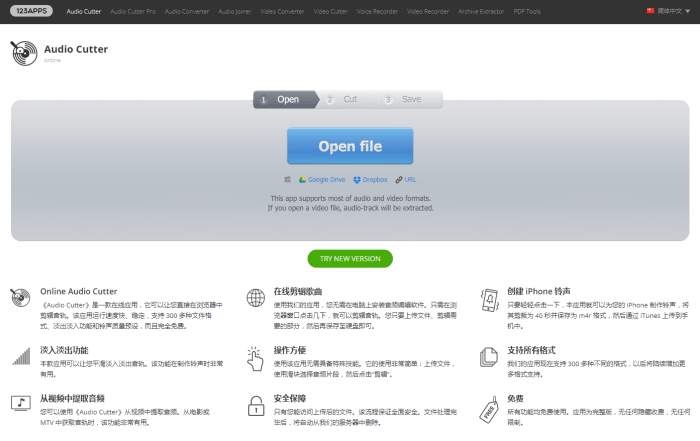The height and width of the screenshot is (441, 700).
Task: Select step 1 Open tab
Action: click(x=286, y=100)
